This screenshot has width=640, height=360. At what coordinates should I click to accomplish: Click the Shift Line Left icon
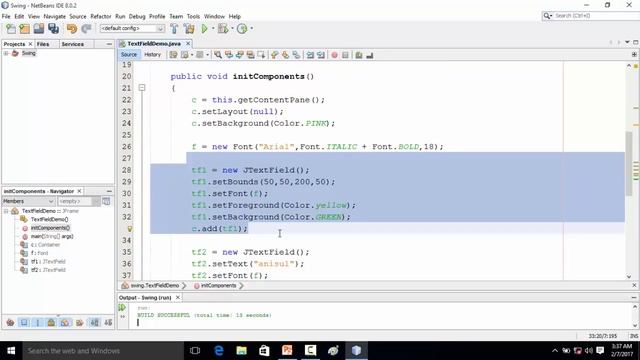(x=310, y=55)
